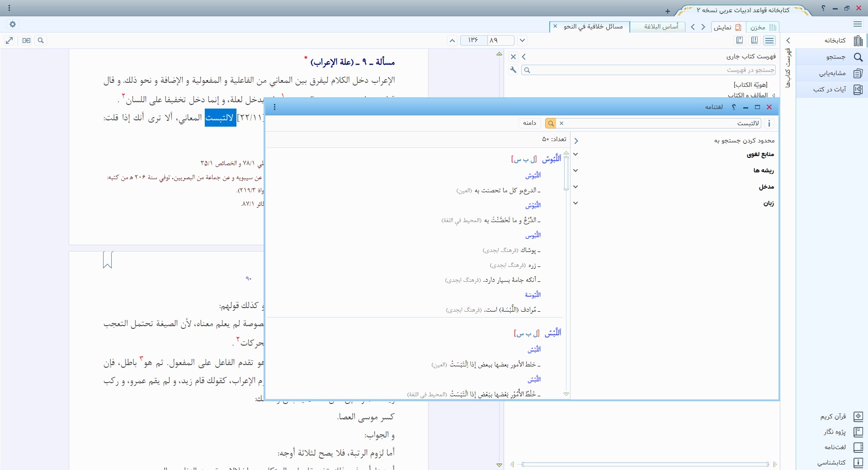Expand المؤلف و الكتاب tree node
The image size is (868, 470).
(x=774, y=95)
